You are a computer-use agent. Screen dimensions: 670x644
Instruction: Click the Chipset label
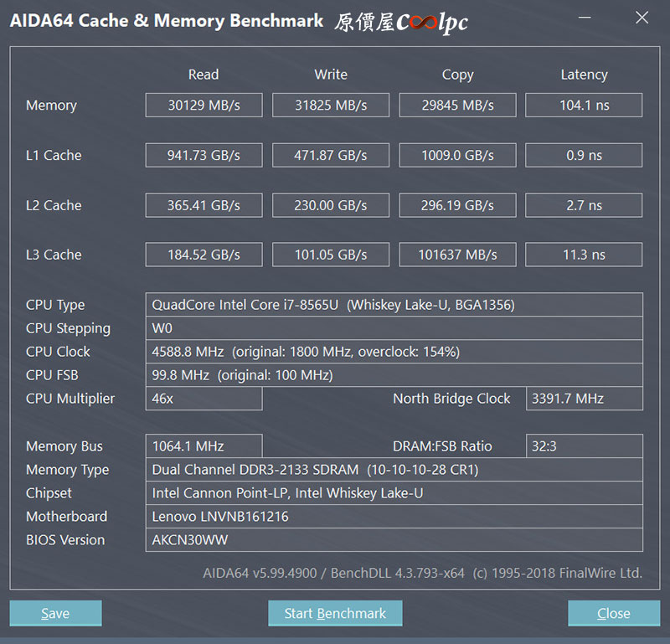tap(49, 493)
